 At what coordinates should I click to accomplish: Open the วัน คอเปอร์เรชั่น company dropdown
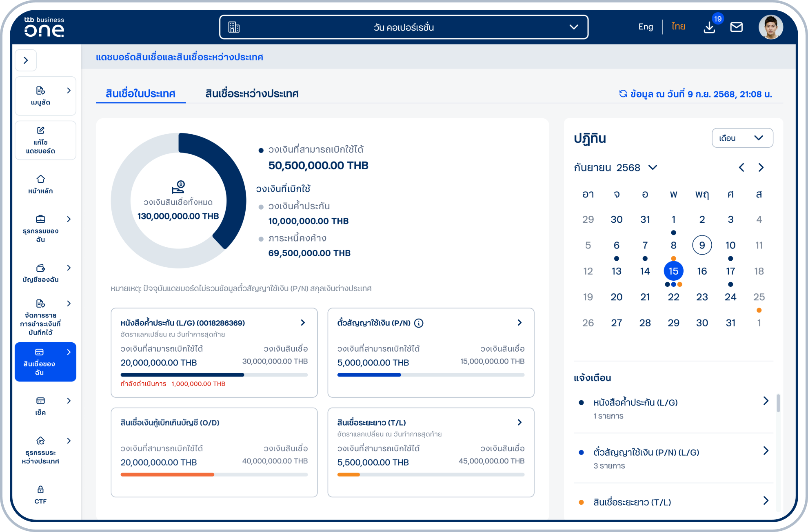(404, 27)
